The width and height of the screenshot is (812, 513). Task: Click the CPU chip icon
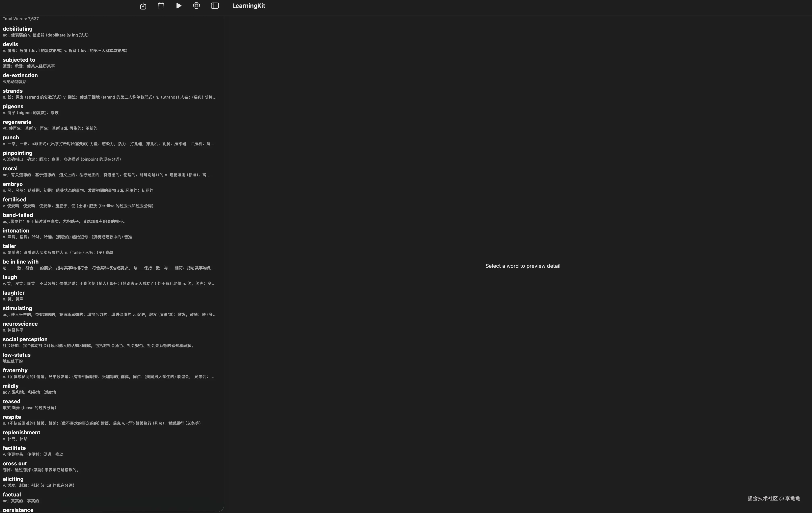(196, 6)
